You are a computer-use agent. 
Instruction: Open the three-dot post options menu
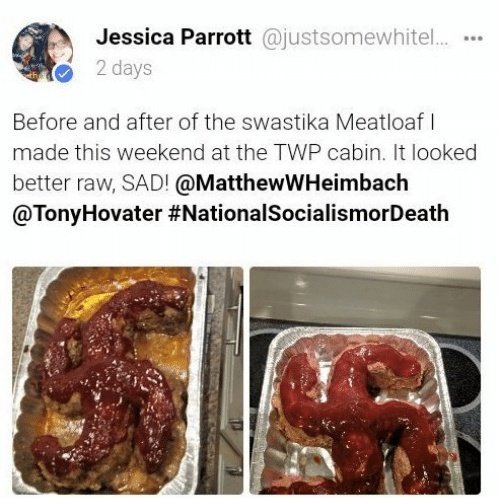[474, 38]
